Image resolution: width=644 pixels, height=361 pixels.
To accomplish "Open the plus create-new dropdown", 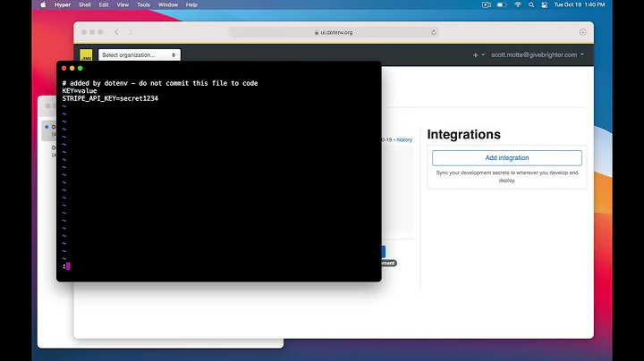I will pos(479,55).
